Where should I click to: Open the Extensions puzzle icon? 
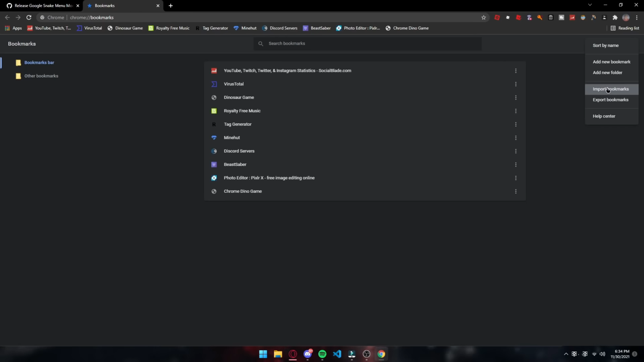tap(615, 18)
